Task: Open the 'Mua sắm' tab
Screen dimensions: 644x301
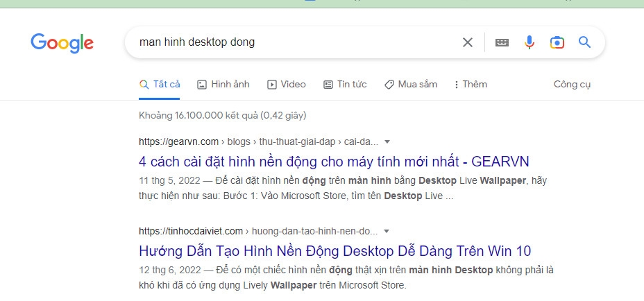Action: click(x=410, y=85)
